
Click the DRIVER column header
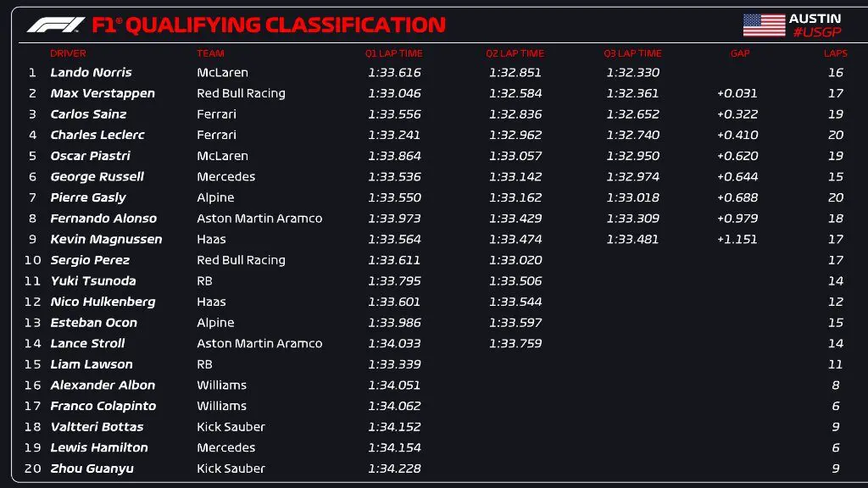(68, 53)
